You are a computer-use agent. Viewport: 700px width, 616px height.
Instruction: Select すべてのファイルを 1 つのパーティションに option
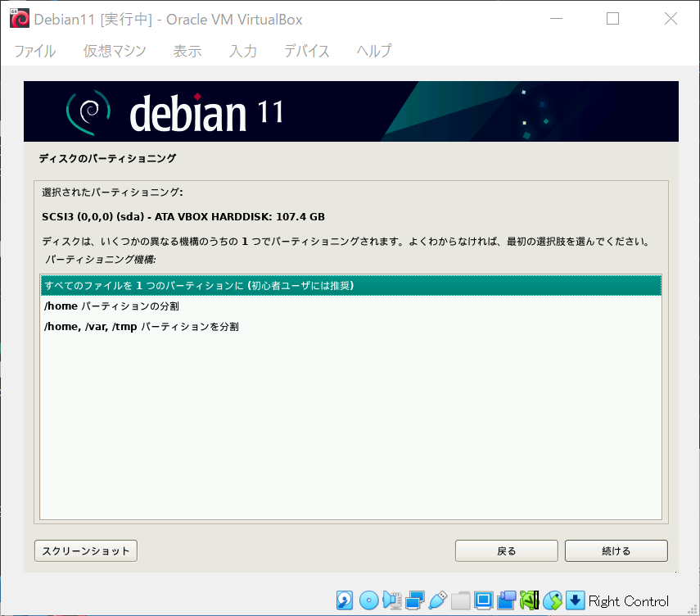click(x=351, y=285)
